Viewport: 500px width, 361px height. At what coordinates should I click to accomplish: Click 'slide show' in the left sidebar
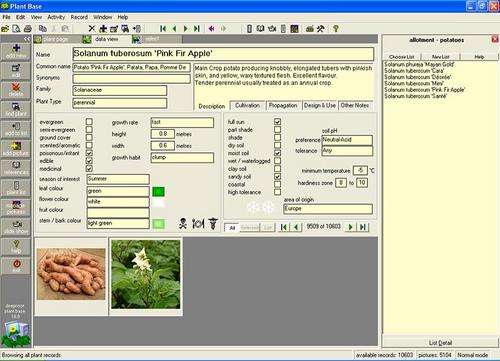[x=16, y=228]
